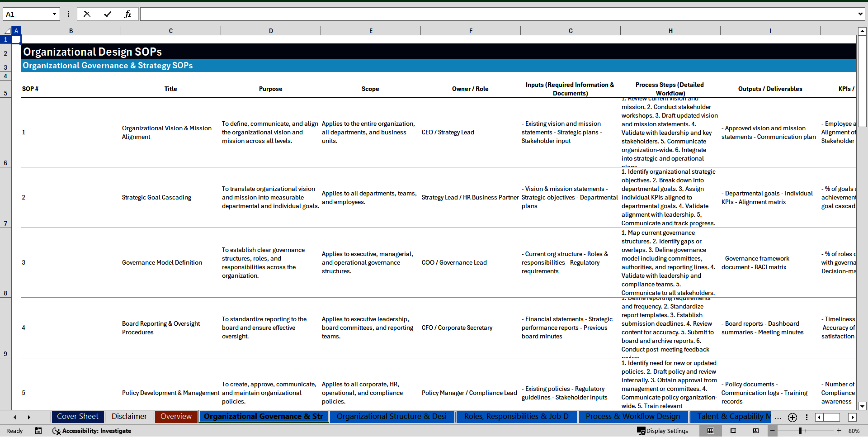Switch to Page Layout view

pos(733,431)
